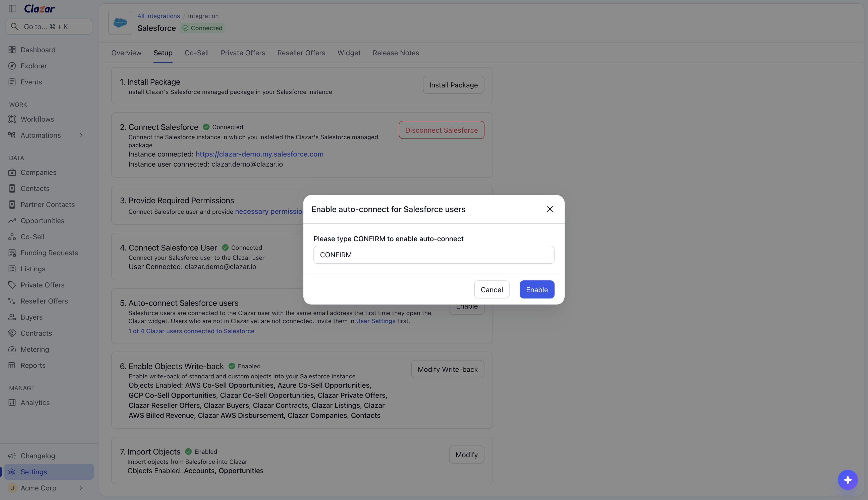
Task: Open the clazar-demo Salesforce instance link
Action: pos(259,154)
